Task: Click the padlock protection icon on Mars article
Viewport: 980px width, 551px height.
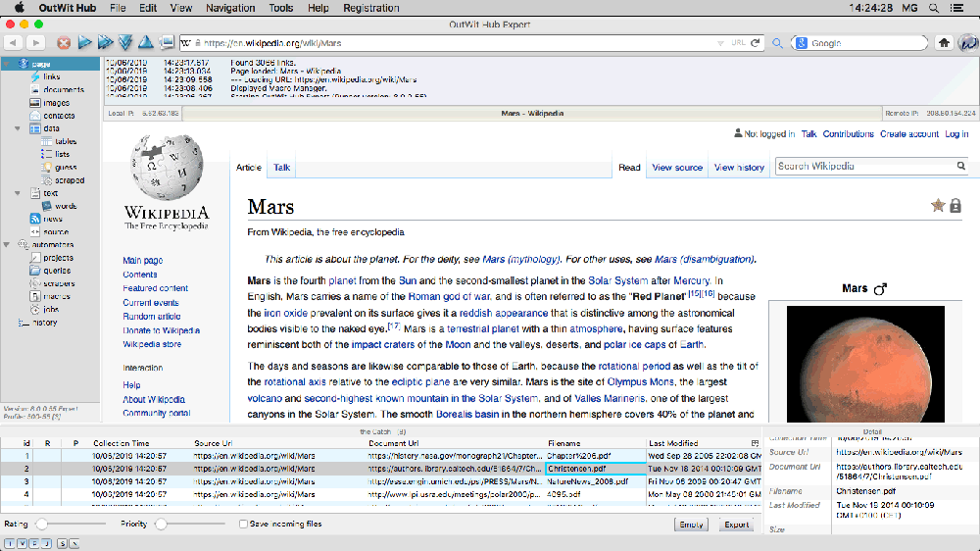Action: tap(955, 206)
